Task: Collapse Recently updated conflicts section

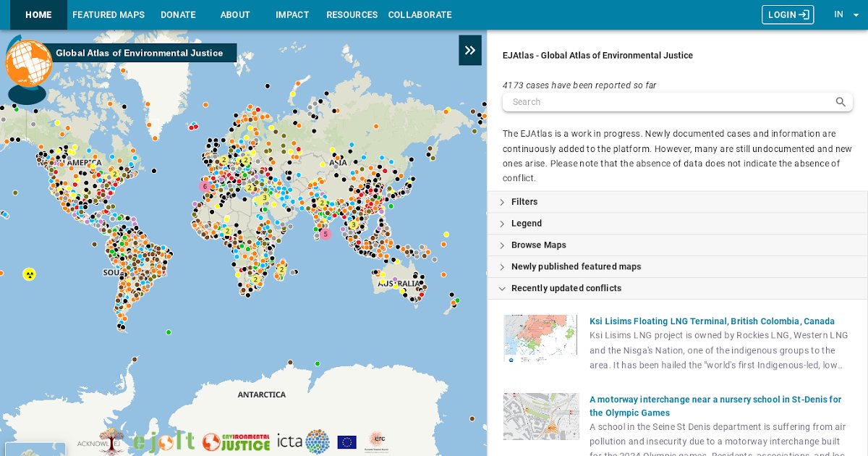Action: (x=677, y=288)
